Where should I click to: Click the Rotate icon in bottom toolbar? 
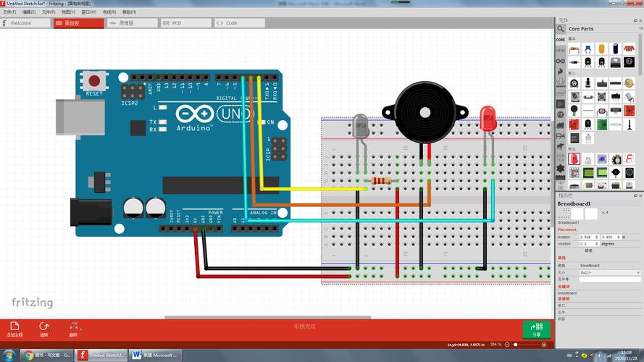pos(44,327)
